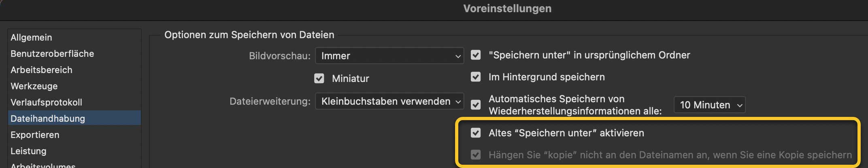The height and width of the screenshot is (168, 868).
Task: Open the Arbeitsvolumes category
Action: click(43, 166)
